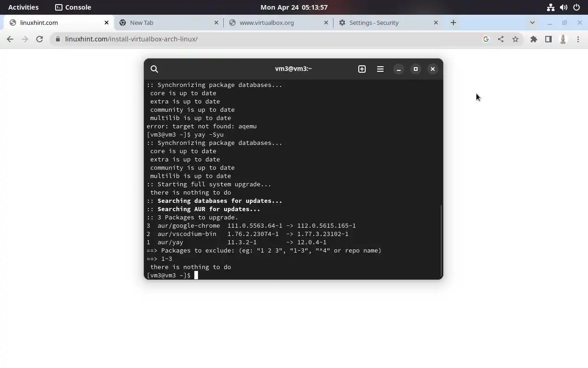Click '==> Packages to exclude' line
The height and width of the screenshot is (368, 588).
pos(264,250)
